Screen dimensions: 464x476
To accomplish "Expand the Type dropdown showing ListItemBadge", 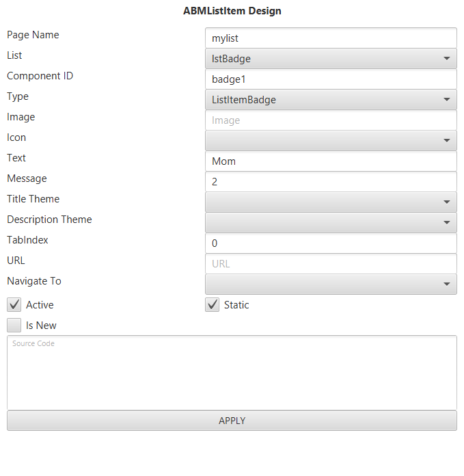I will [331, 100].
